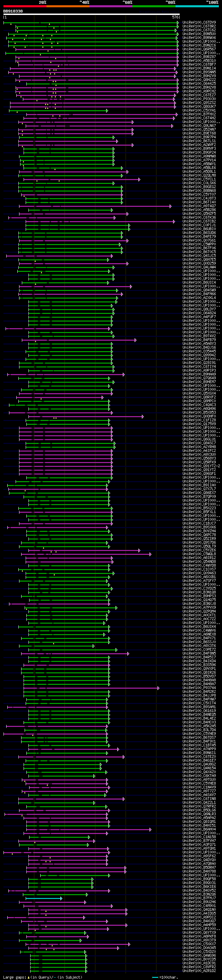Open hit UniRef100_Q9LN67
The width and height of the screenshot is (222, 980).
(199, 125)
